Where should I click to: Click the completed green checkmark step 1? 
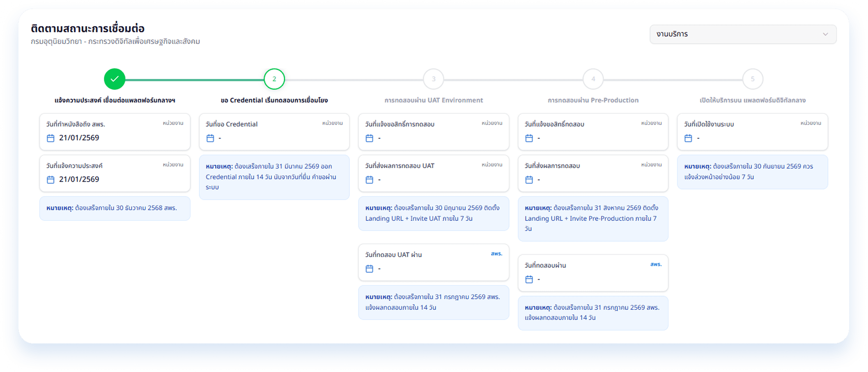pyautogui.click(x=115, y=79)
